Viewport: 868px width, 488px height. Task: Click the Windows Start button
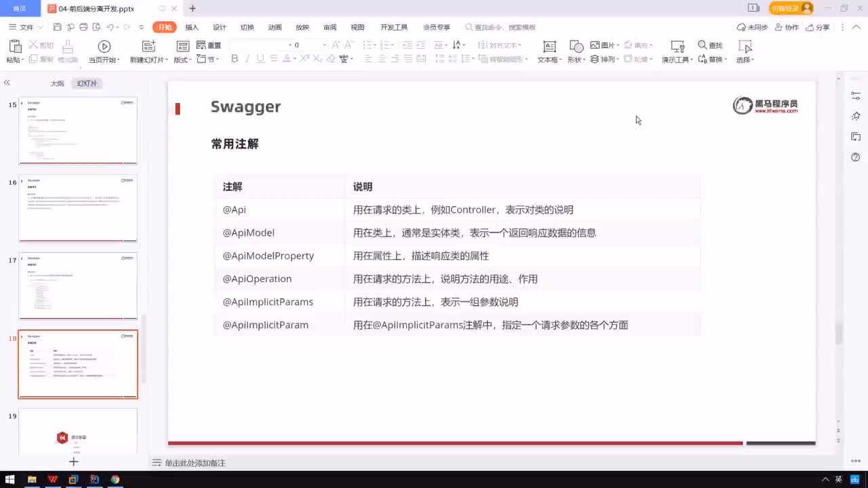(x=11, y=479)
